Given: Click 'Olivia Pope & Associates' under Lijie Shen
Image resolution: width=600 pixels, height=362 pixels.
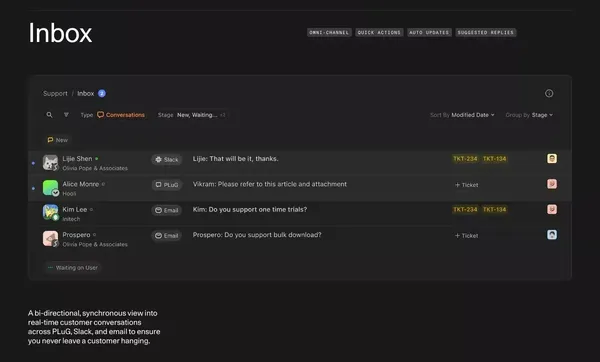Looking at the screenshot, I should click(95, 168).
